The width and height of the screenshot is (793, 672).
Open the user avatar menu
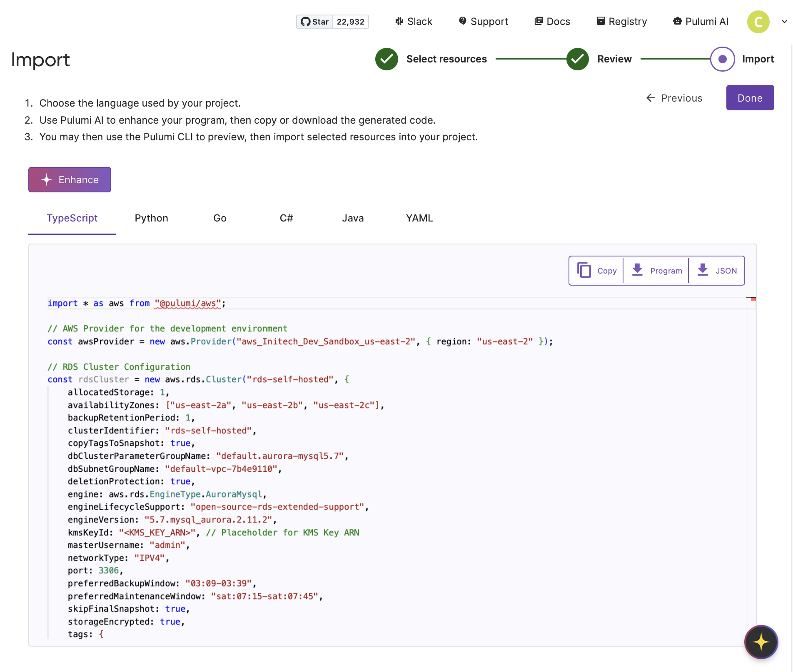(758, 22)
